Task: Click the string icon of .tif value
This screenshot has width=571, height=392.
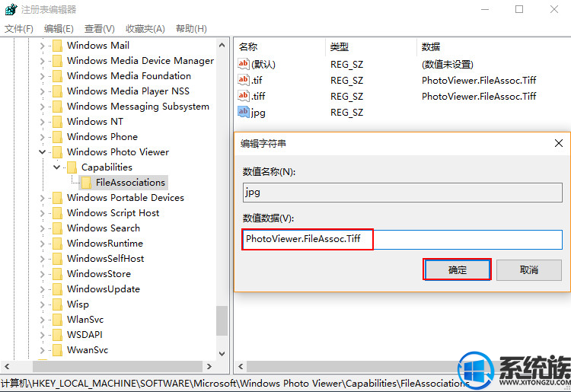Action: click(x=244, y=80)
